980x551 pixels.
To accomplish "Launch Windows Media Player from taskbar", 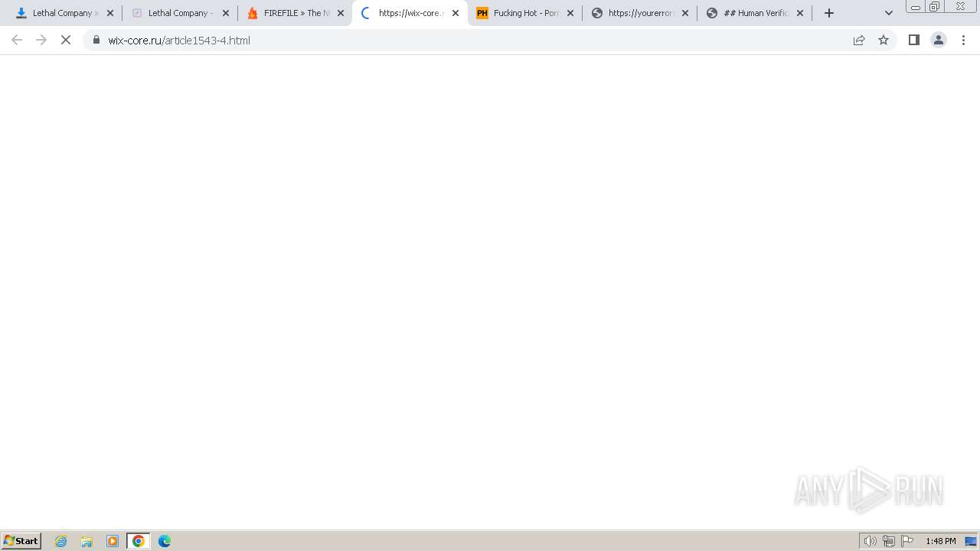I will pyautogui.click(x=113, y=541).
